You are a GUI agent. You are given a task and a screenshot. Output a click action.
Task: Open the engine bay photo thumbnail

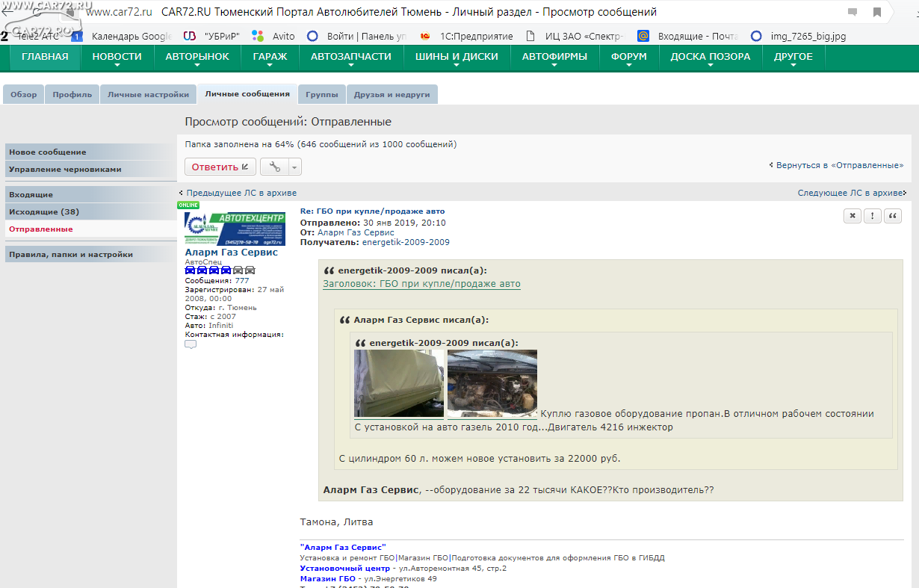(x=492, y=383)
